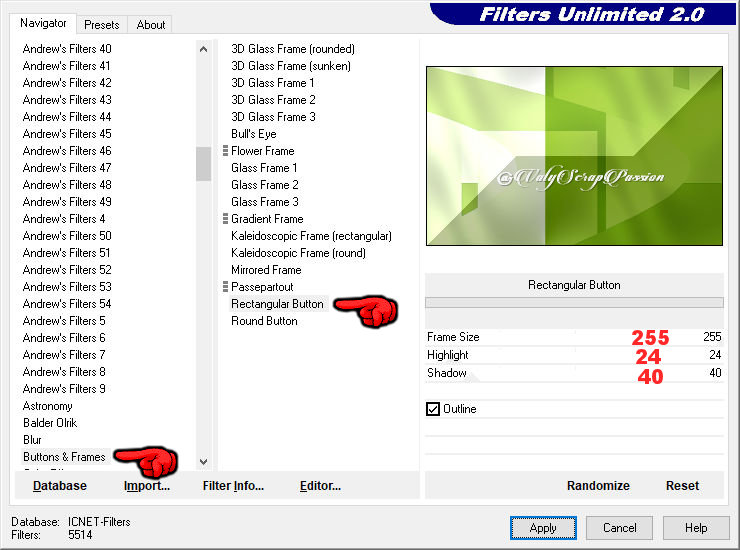Select Andrew's Filters 5 category

pyautogui.click(x=64, y=321)
